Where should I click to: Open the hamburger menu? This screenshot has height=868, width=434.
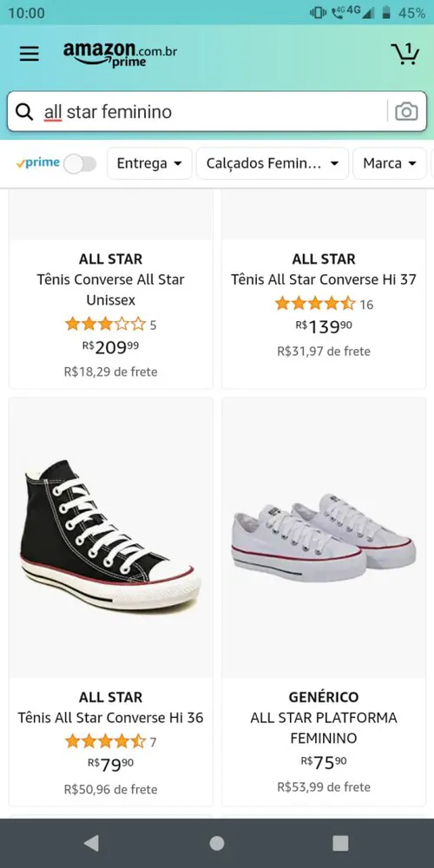coord(29,54)
